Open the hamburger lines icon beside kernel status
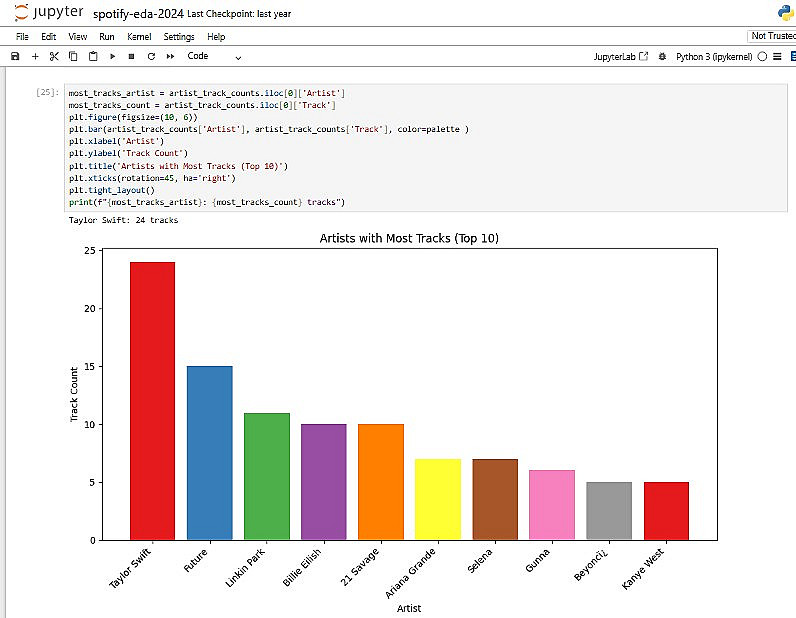Image resolution: width=796 pixels, height=618 pixels. (x=777, y=56)
